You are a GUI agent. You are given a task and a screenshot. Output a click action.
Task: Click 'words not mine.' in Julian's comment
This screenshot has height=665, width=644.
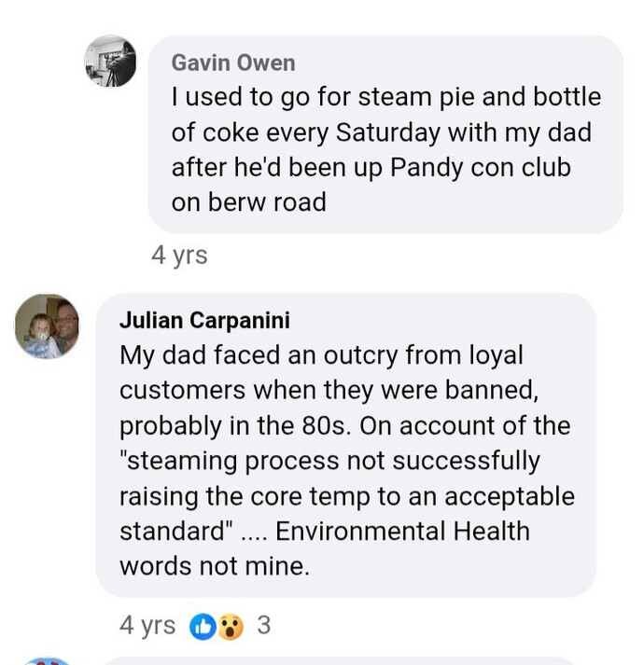tap(215, 566)
